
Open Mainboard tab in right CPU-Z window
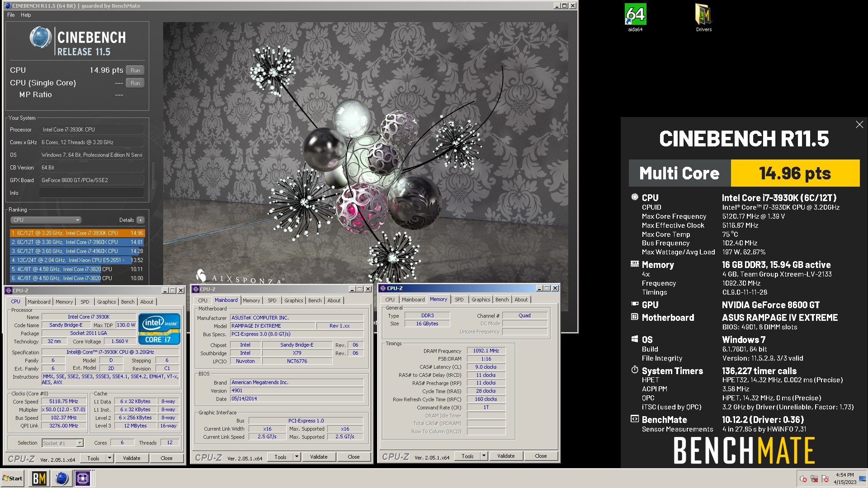pyautogui.click(x=413, y=300)
